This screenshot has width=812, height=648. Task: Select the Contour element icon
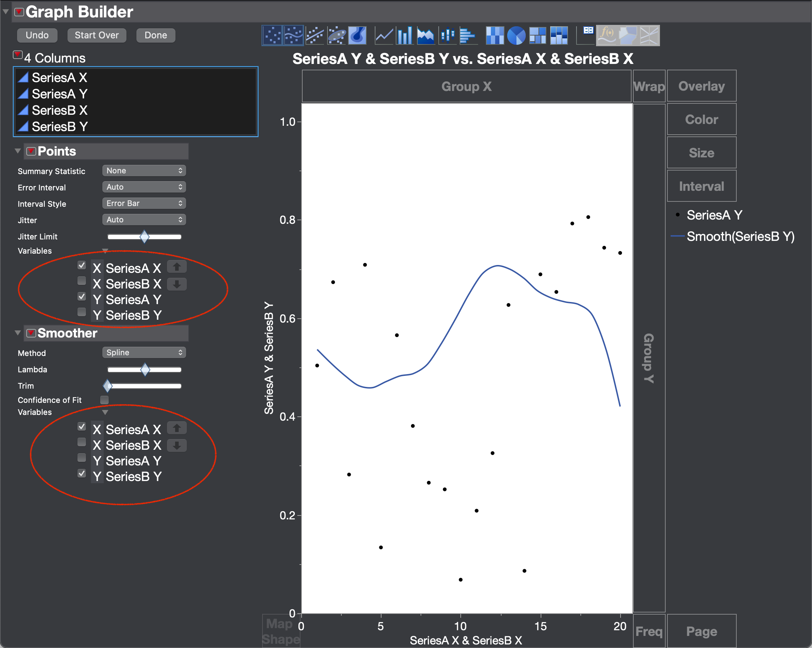(357, 36)
